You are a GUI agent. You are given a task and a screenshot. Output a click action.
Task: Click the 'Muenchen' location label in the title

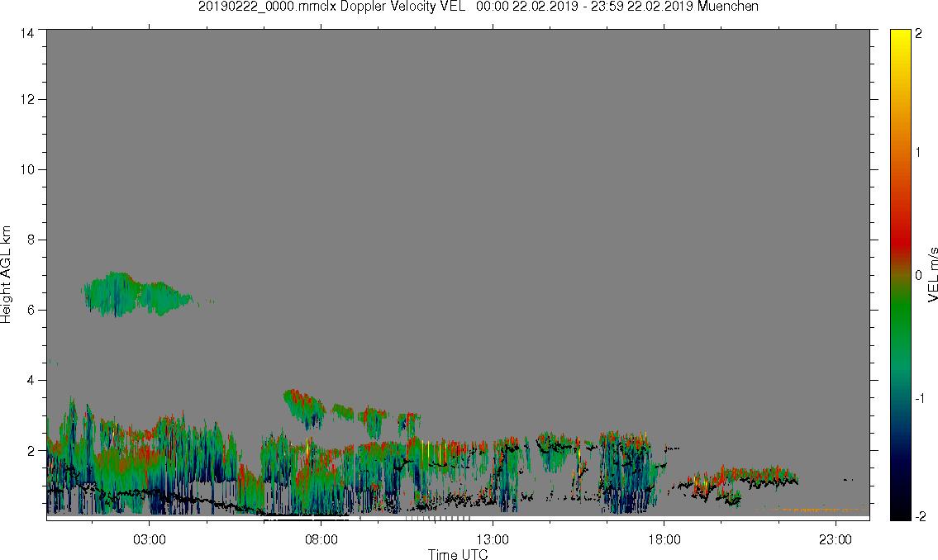[x=727, y=7]
